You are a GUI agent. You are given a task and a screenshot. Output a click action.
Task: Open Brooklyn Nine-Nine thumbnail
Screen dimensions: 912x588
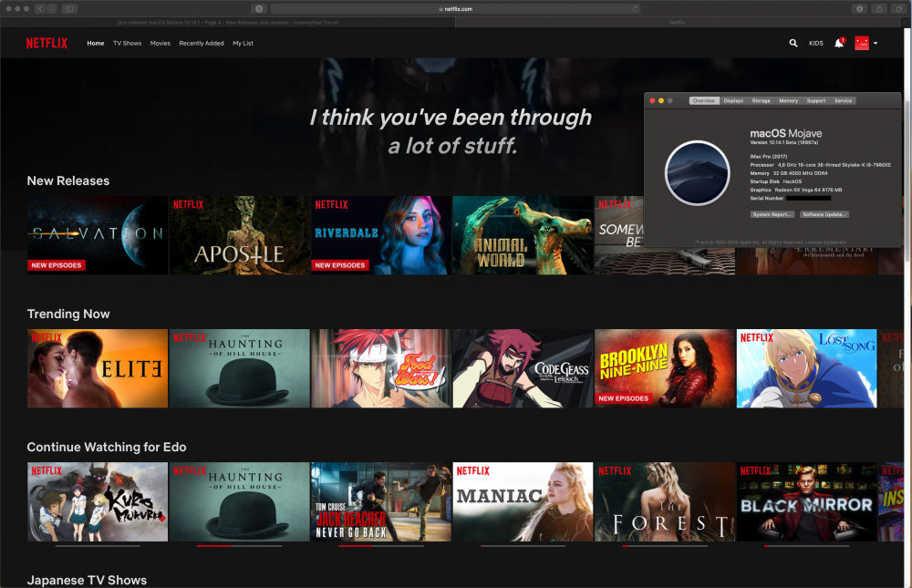click(x=665, y=368)
